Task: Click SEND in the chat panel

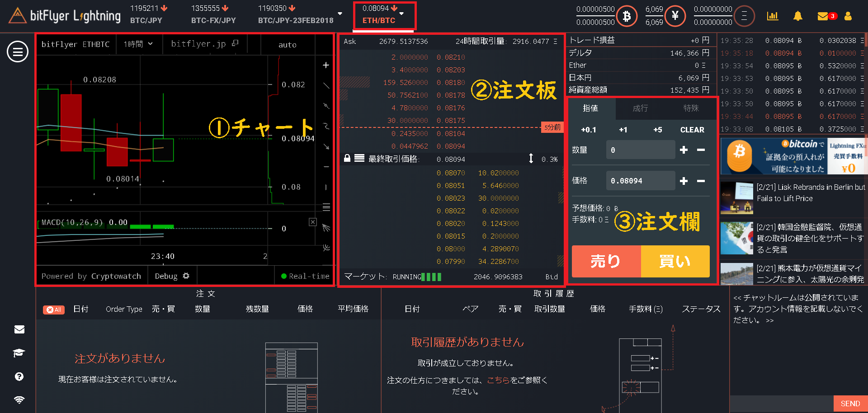Action: click(850, 404)
